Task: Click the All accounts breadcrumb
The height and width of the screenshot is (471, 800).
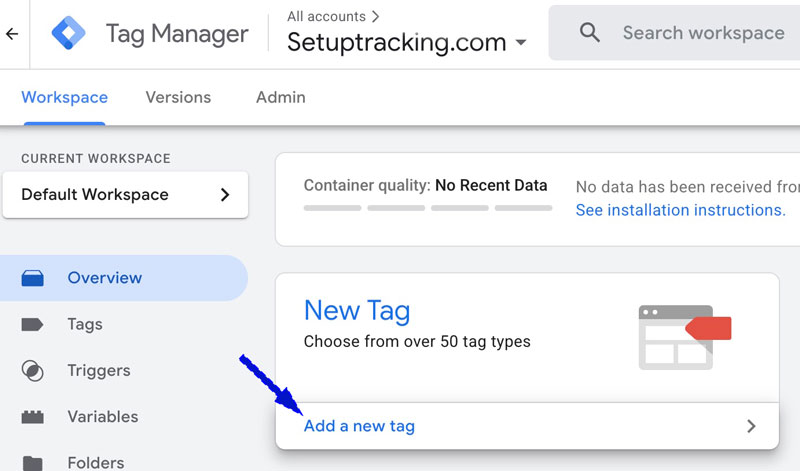Action: 326,16
